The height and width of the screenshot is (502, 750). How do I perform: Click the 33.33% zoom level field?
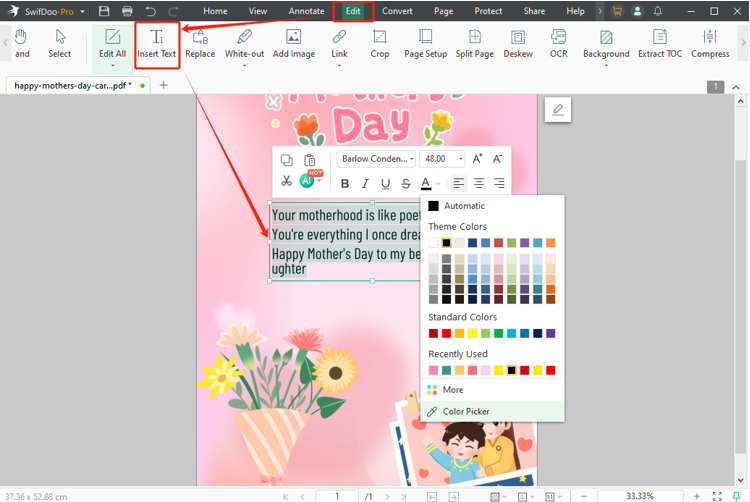(640, 496)
